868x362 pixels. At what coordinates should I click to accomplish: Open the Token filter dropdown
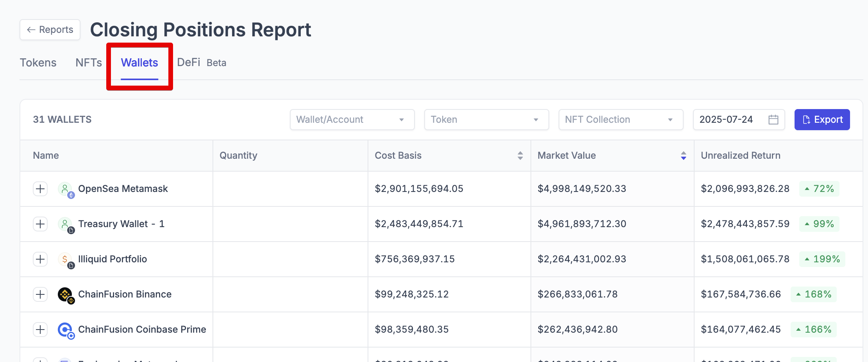[486, 120]
